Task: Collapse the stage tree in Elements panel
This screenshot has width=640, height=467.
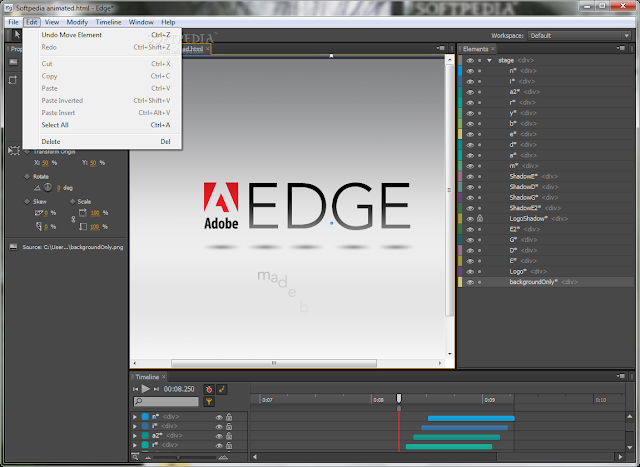Action: click(489, 60)
